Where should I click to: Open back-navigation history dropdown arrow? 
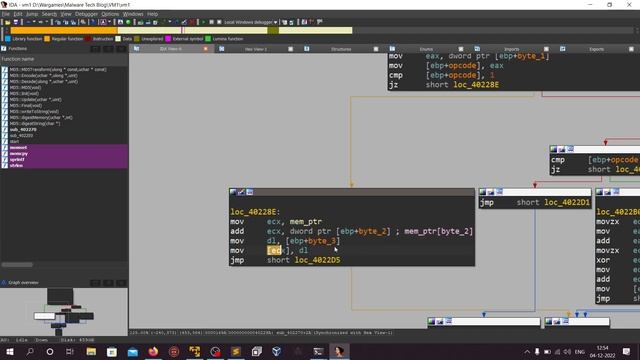[x=34, y=22]
